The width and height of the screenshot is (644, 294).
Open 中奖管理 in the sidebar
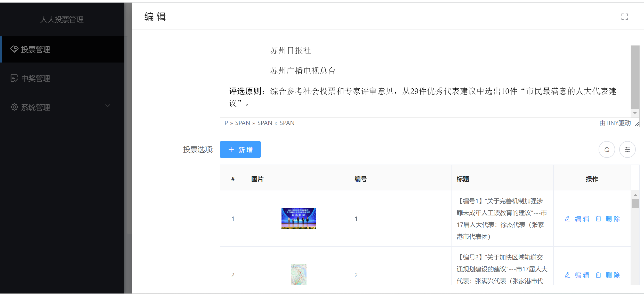point(62,78)
